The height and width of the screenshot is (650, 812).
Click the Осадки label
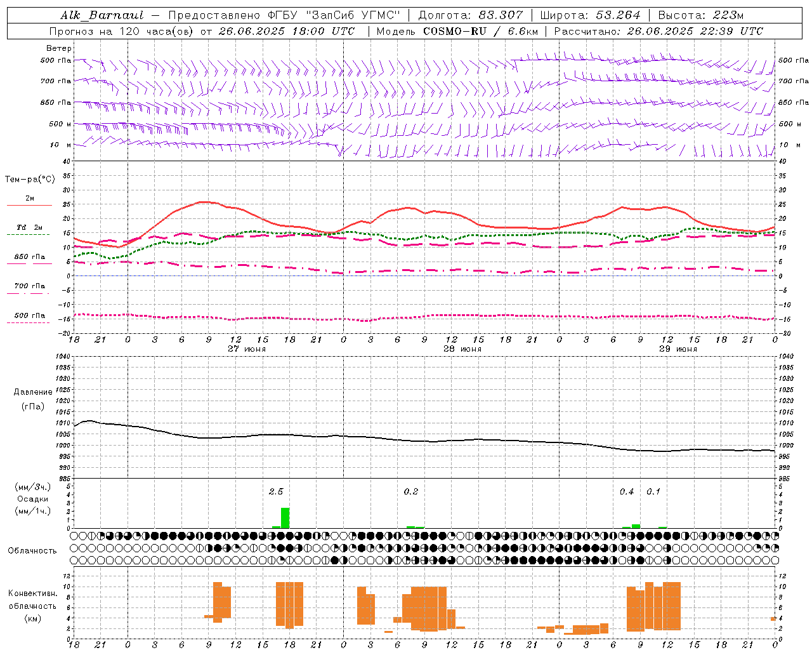click(33, 499)
